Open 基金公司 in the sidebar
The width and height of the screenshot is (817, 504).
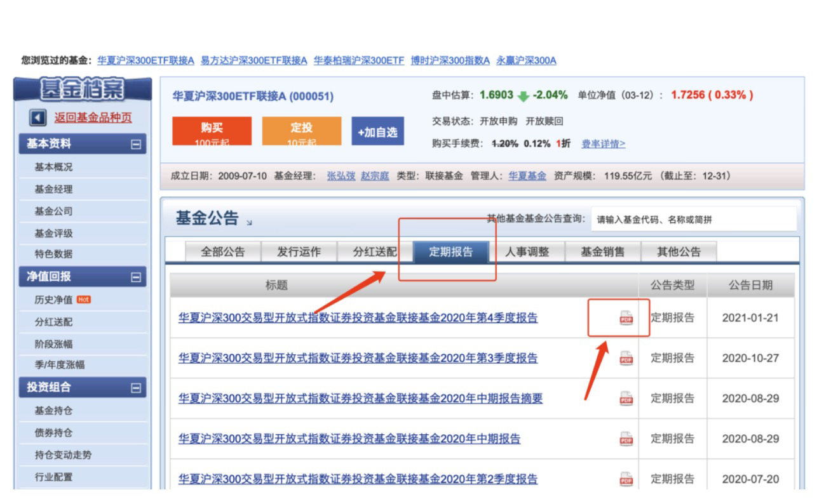click(x=53, y=211)
